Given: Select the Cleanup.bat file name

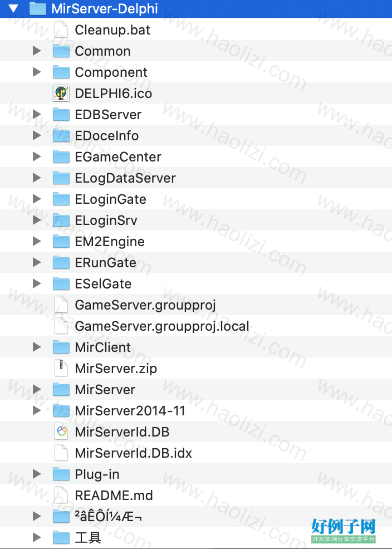Looking at the screenshot, I should tap(112, 30).
